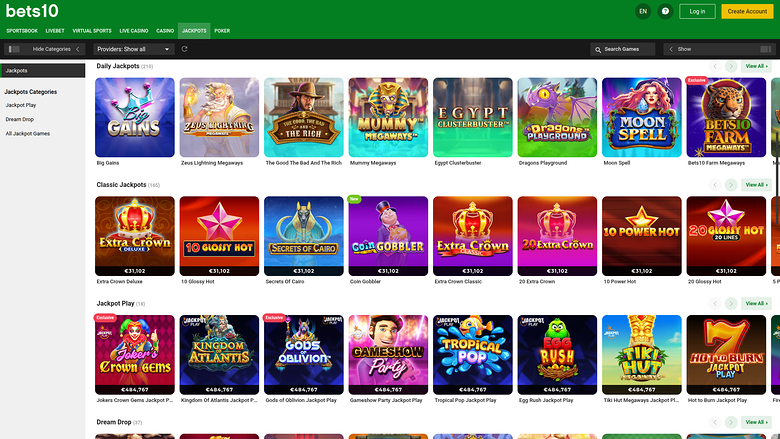Image resolution: width=780 pixels, height=439 pixels.
Task: Open the Kingdom Of Atlantis thumbnail
Action: click(219, 355)
